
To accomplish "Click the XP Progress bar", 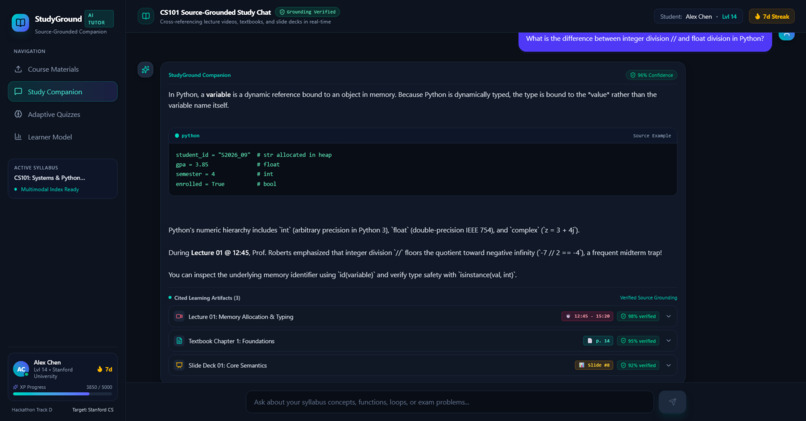I will click(x=62, y=394).
